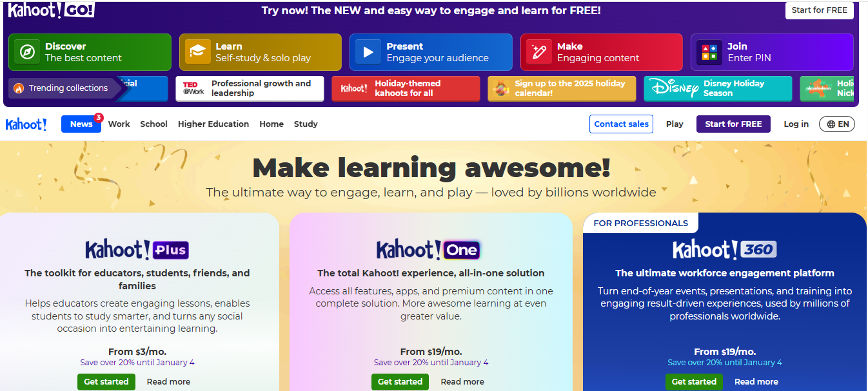Click The ultimate workforce engagement platform text
Viewport: 868px width, 391px height.
(x=725, y=273)
